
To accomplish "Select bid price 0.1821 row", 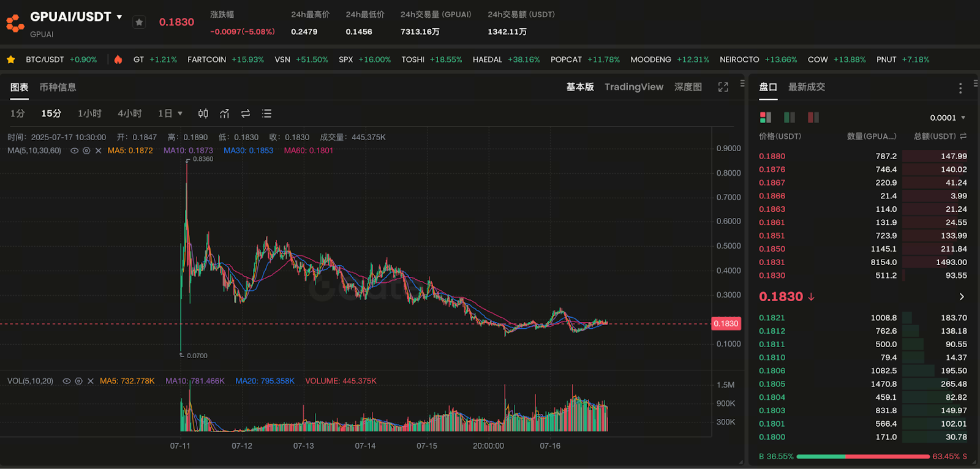I will tap(863, 318).
